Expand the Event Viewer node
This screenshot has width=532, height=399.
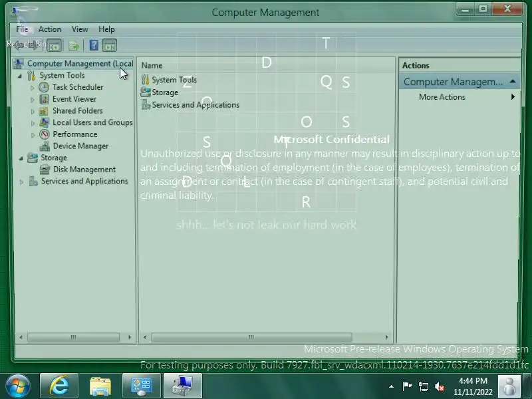32,100
